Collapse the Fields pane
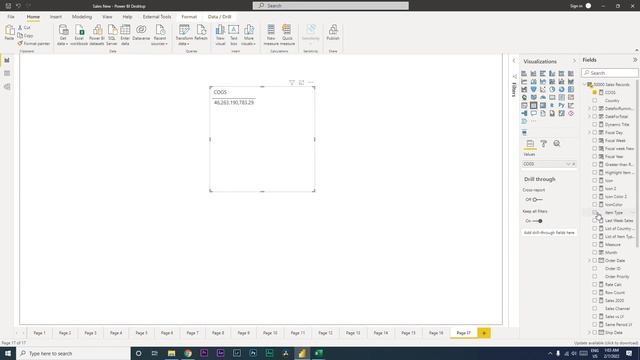The image size is (640, 360). tap(635, 60)
